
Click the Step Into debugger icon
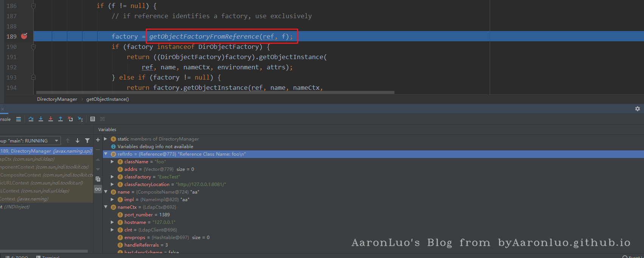[41, 119]
